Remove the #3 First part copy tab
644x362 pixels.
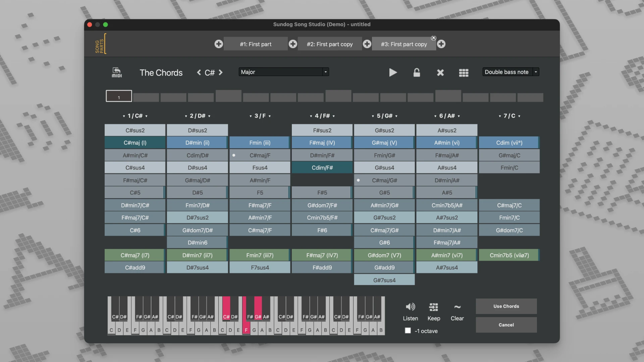[x=433, y=38]
